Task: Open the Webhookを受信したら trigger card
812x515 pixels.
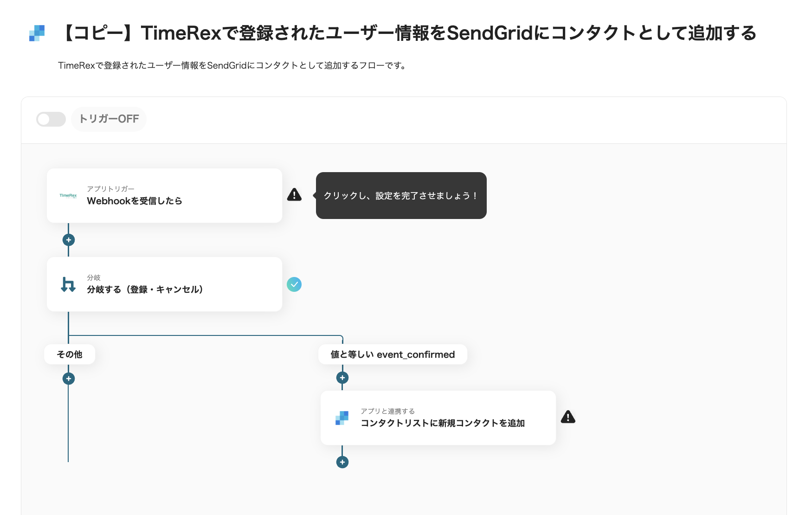Action: pyautogui.click(x=164, y=195)
